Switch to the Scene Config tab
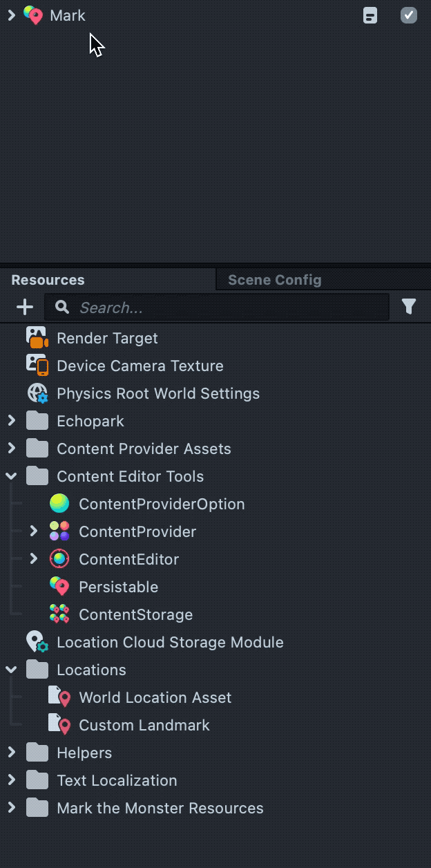Image resolution: width=431 pixels, height=868 pixels. click(x=274, y=280)
